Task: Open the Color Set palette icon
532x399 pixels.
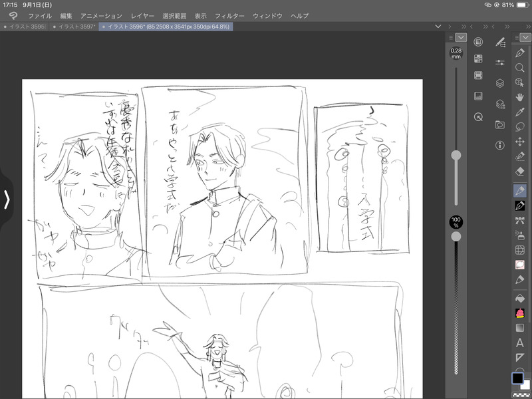Action: (x=478, y=59)
